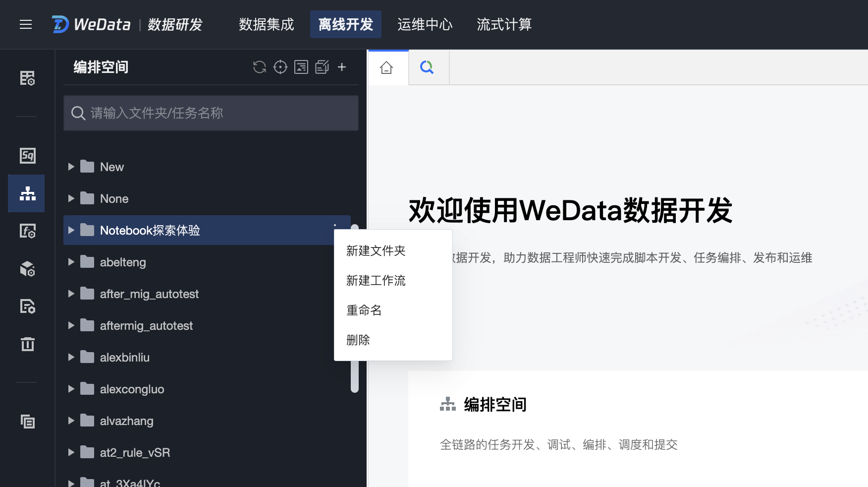Click the folder icon of alvazhang
Image resolution: width=868 pixels, height=487 pixels.
tap(87, 421)
